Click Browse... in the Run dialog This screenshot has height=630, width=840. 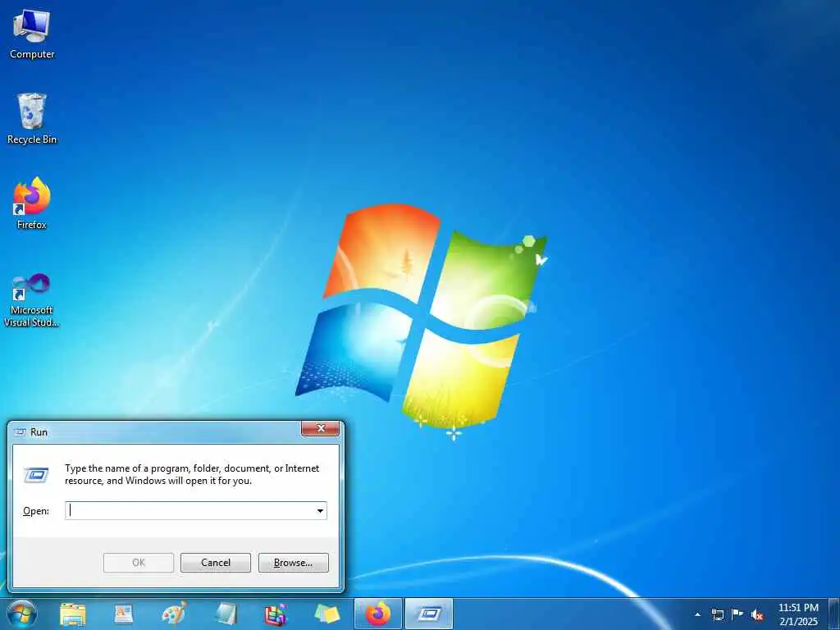point(293,563)
